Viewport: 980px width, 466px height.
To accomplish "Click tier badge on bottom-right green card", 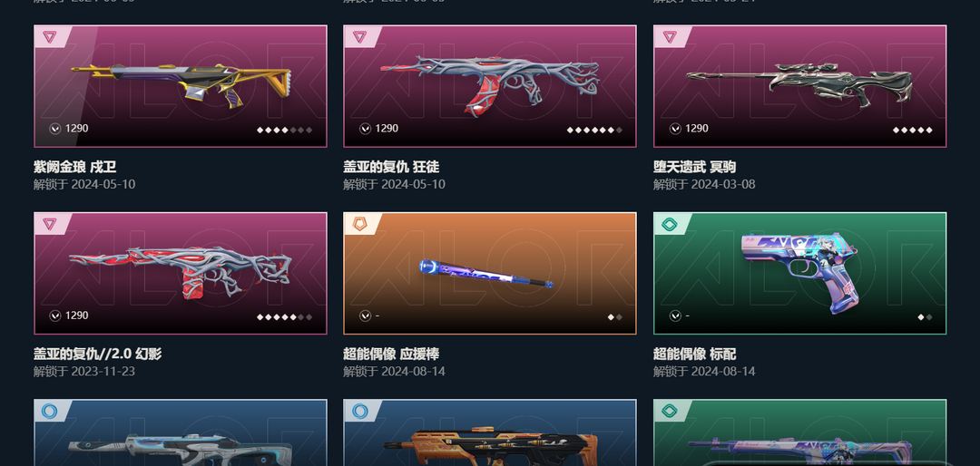I will coord(670,411).
